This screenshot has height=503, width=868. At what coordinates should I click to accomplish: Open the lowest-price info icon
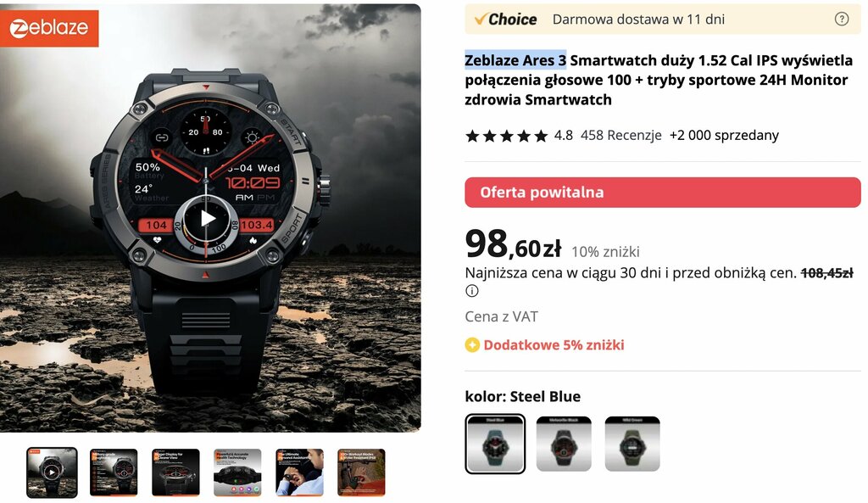471,291
